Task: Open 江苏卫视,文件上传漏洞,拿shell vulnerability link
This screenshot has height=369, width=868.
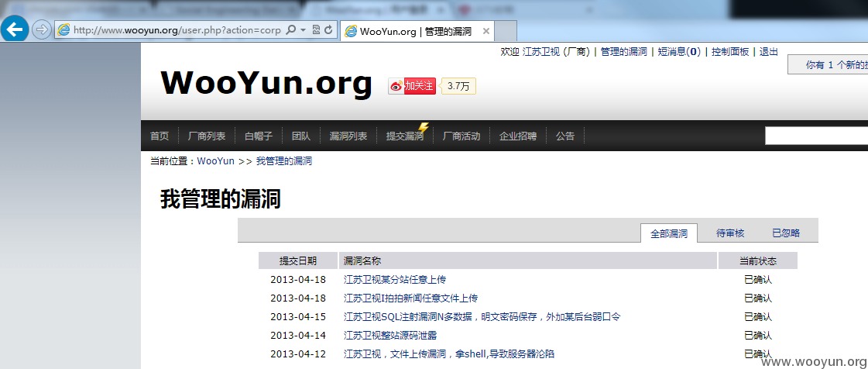Action: (x=449, y=353)
